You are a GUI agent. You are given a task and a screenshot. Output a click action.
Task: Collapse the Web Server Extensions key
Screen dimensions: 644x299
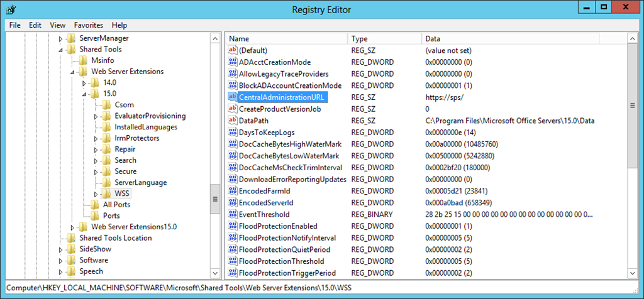coord(73,72)
